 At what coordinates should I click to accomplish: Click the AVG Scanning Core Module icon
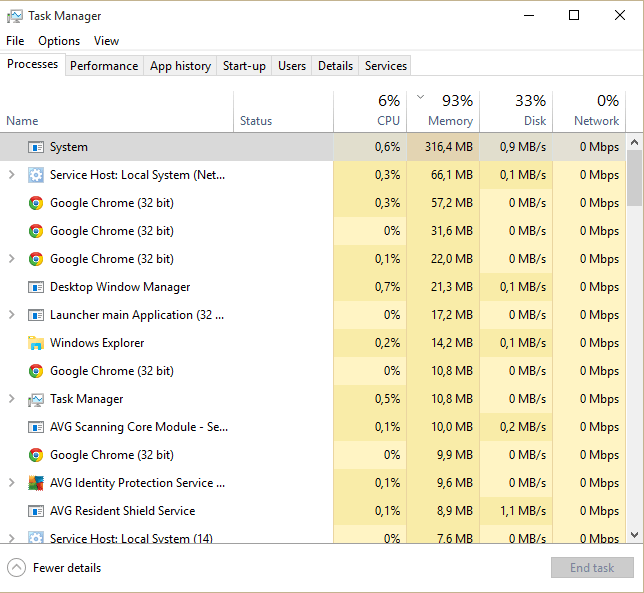[36, 427]
